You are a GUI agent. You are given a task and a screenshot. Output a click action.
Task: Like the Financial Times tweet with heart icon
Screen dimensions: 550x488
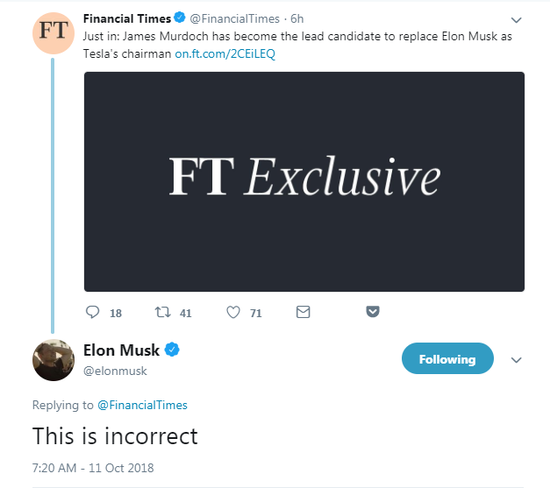(x=233, y=312)
